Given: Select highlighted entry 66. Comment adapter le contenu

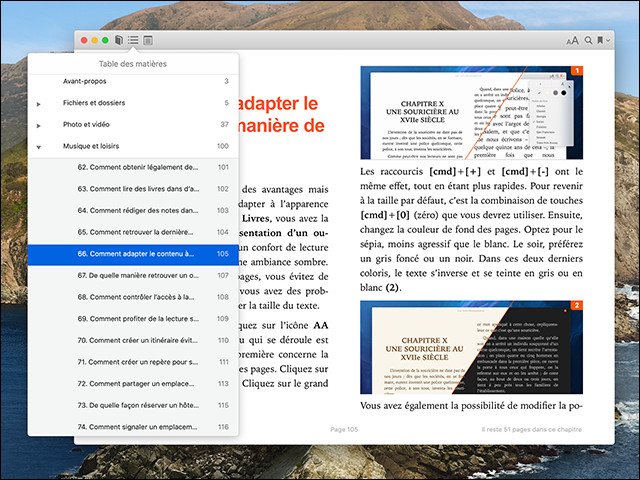Looking at the screenshot, I should tap(133, 254).
